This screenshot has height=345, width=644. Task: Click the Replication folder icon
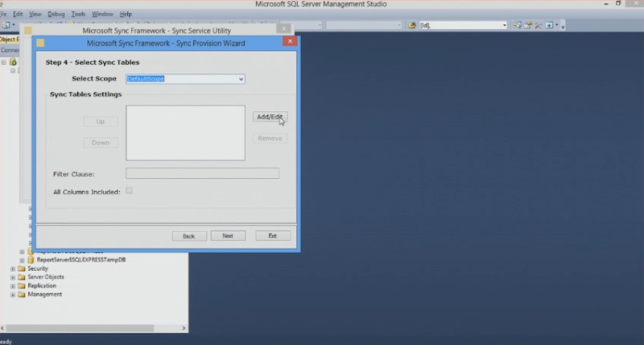22,286
